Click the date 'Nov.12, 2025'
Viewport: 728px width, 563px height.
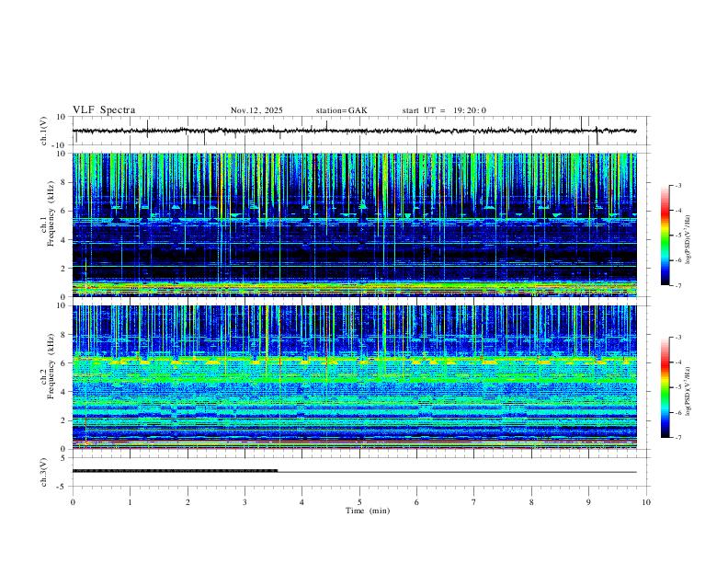tap(256, 110)
